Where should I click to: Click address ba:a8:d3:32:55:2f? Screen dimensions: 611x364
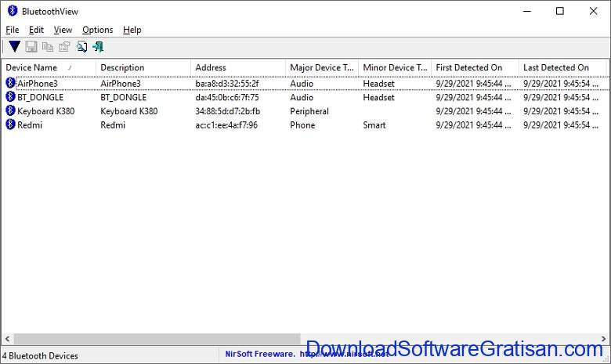[227, 84]
